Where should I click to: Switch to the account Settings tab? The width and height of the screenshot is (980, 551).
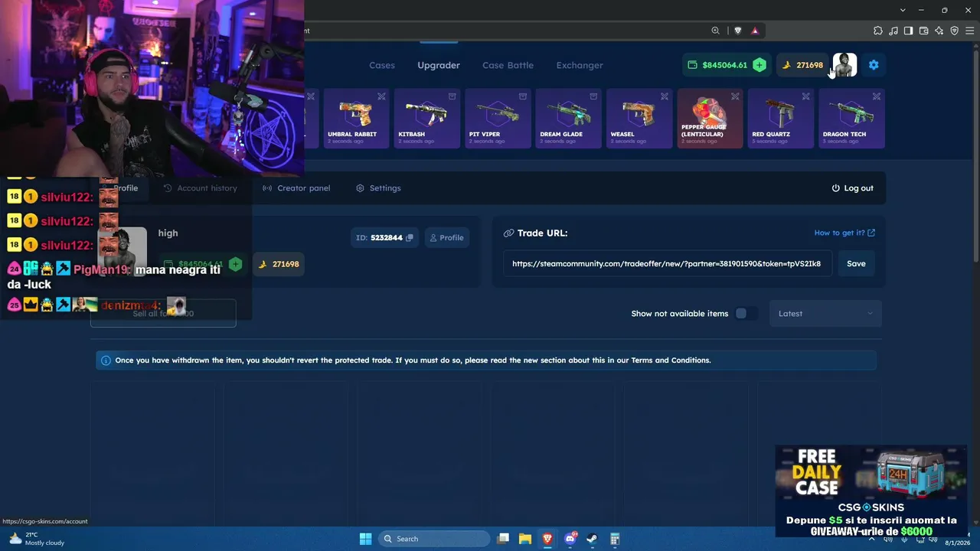point(378,188)
